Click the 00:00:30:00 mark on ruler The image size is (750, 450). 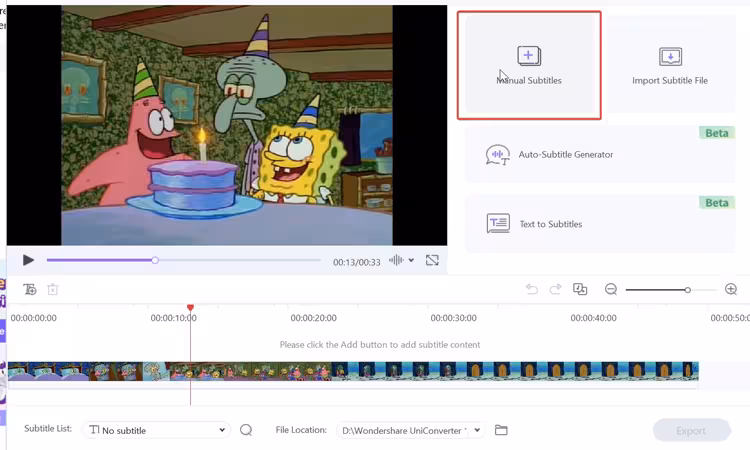[453, 318]
